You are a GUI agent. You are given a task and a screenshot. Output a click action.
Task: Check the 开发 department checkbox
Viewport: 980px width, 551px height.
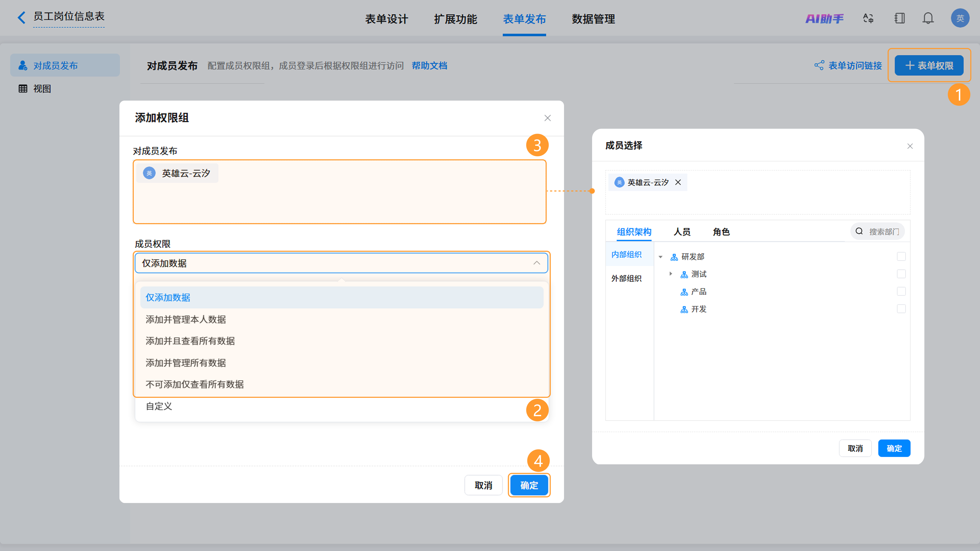pyautogui.click(x=901, y=309)
